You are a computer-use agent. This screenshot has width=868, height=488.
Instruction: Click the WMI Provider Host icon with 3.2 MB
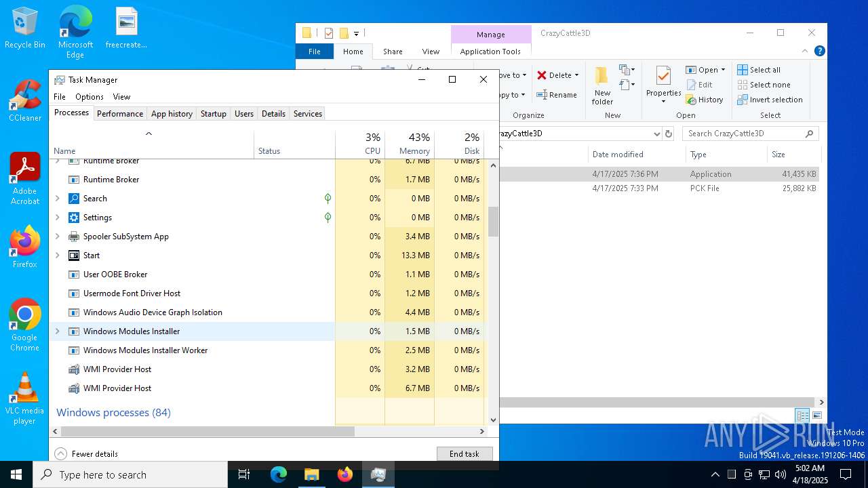[74, 369]
